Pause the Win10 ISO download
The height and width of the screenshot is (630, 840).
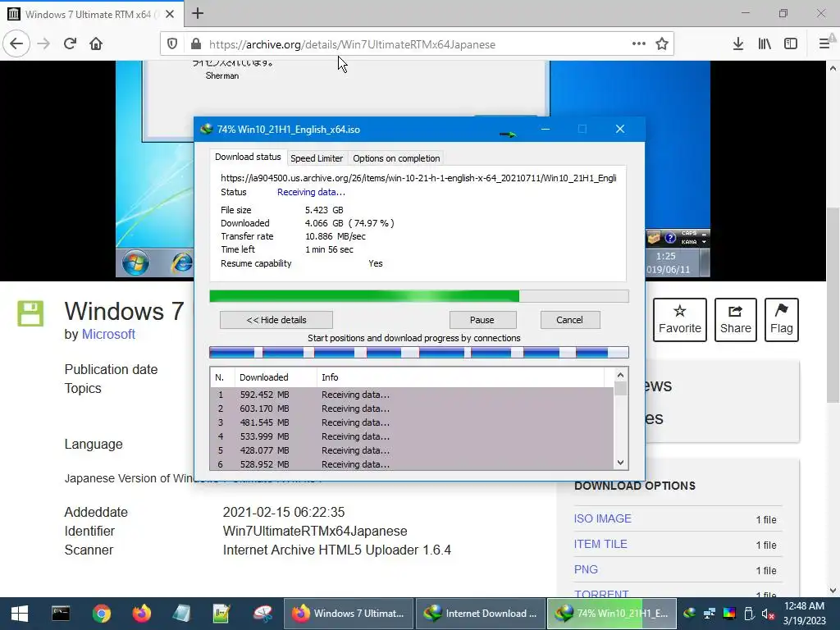click(482, 320)
